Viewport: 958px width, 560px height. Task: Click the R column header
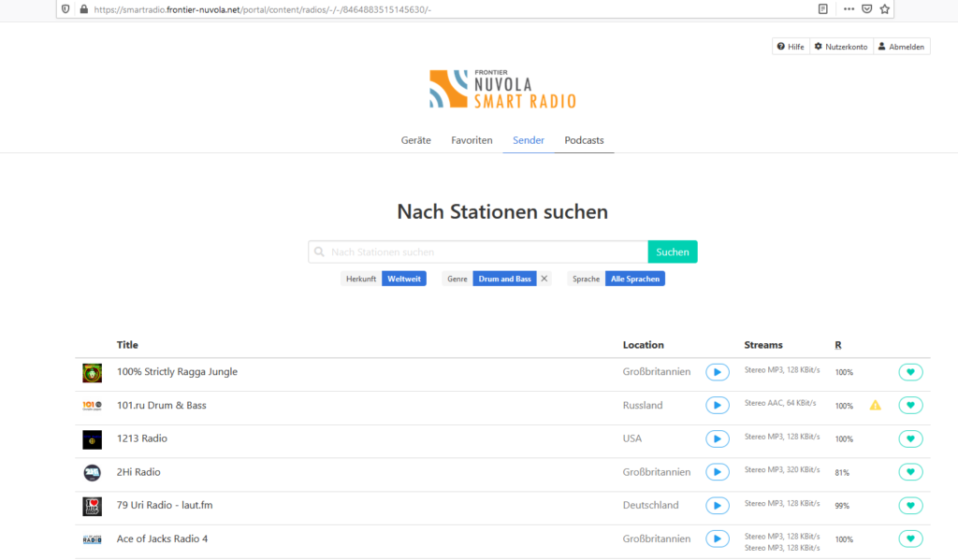(x=838, y=345)
